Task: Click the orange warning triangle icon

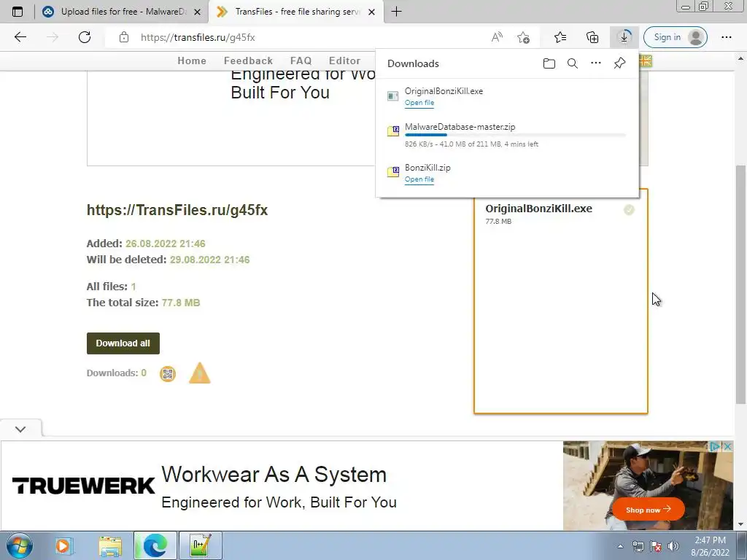Action: (200, 373)
